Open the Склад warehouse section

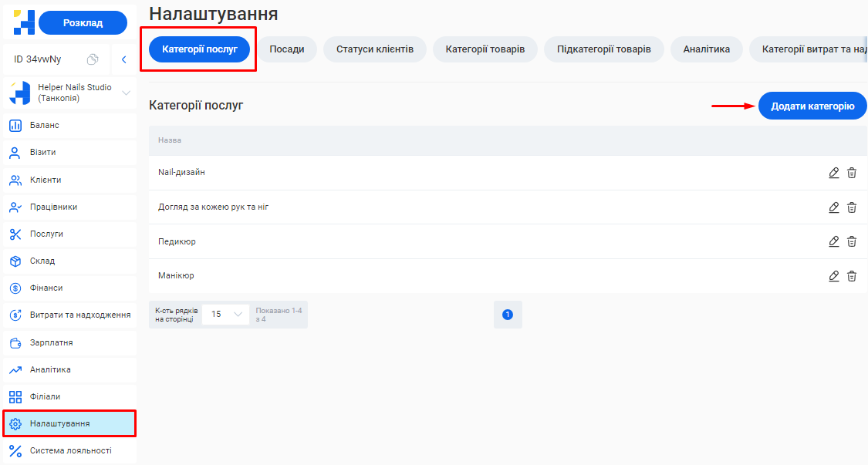[x=42, y=261]
